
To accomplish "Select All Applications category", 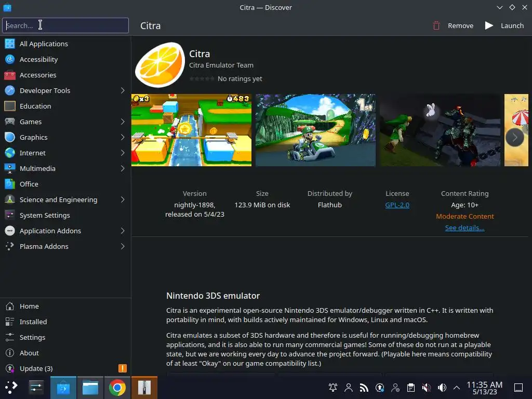I will click(65, 44).
